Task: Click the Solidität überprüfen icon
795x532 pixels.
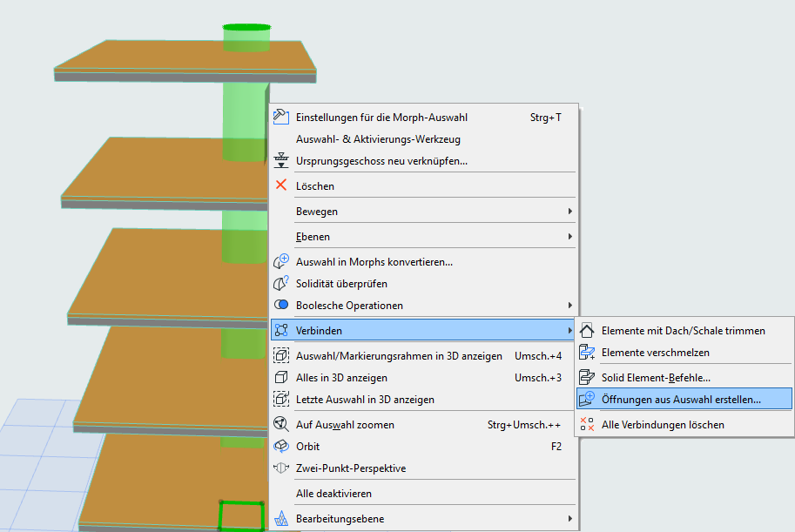Action: 281,284
